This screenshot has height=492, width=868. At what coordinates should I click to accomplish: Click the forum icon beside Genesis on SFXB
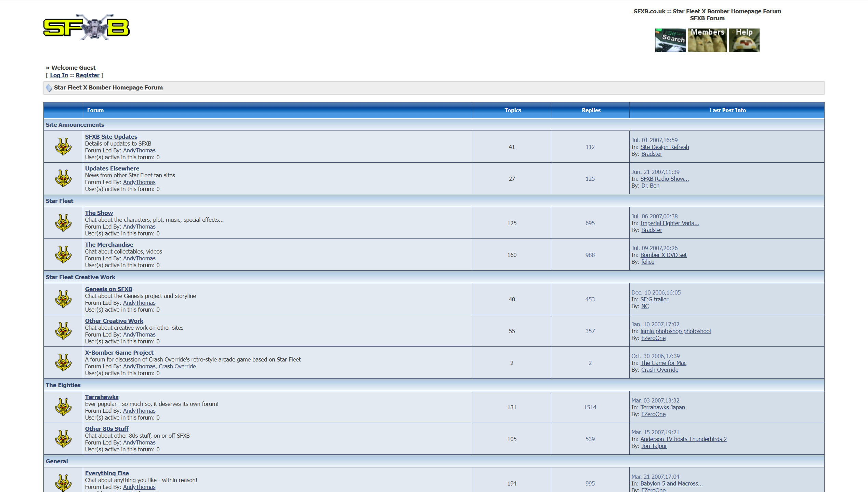point(63,299)
